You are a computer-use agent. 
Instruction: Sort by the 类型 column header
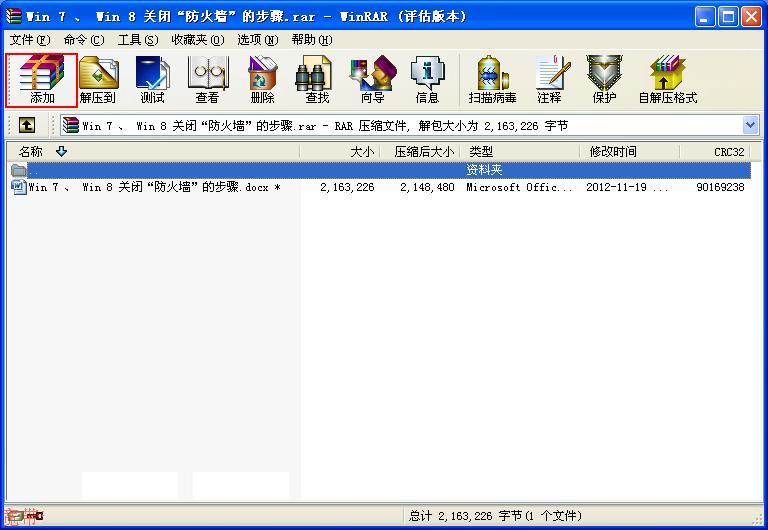point(520,152)
